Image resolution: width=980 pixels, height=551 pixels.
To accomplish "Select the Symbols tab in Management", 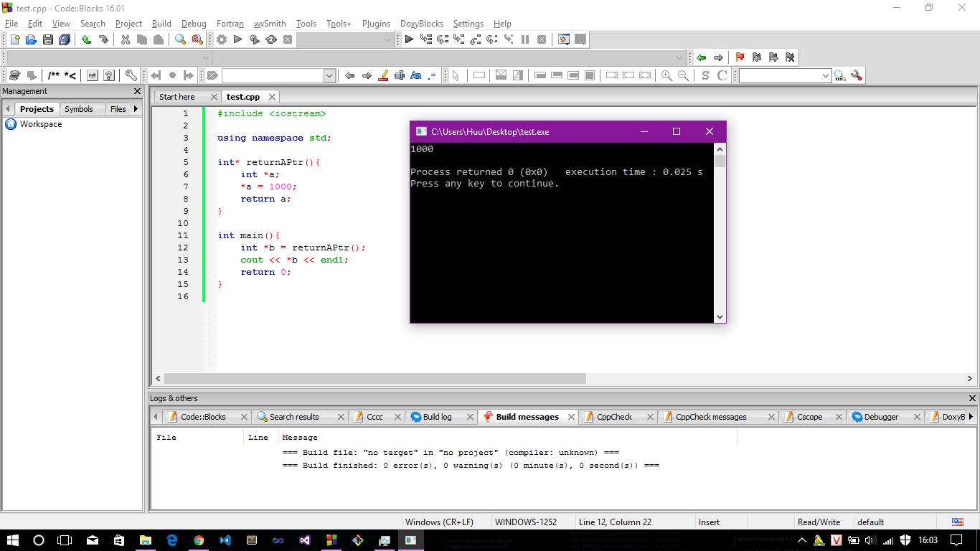I will click(78, 109).
